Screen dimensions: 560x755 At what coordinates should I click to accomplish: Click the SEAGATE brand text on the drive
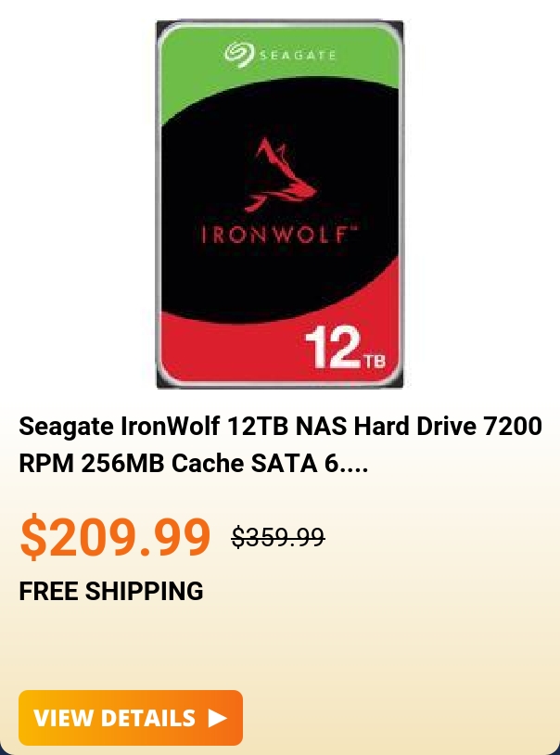coord(298,55)
